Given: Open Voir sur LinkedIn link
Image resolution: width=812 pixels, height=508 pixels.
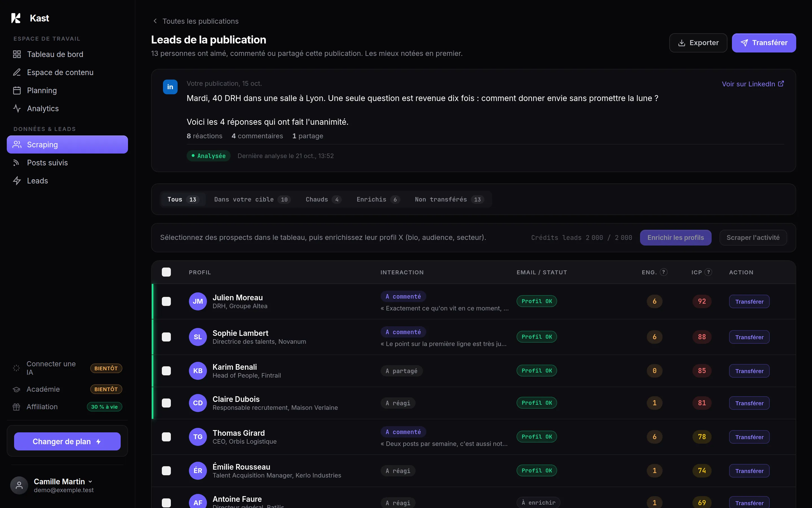Looking at the screenshot, I should 753,84.
